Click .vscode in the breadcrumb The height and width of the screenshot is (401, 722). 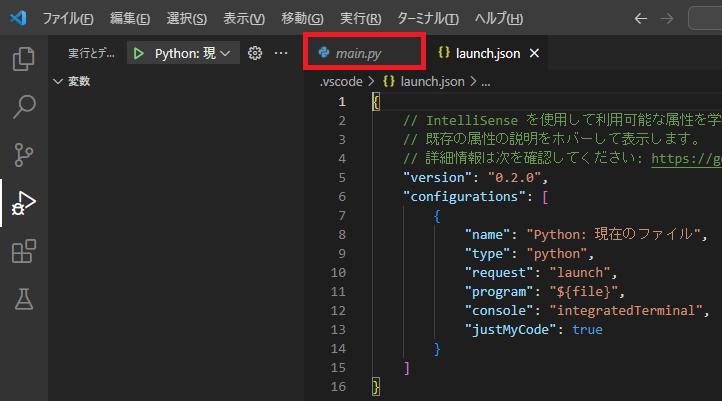tap(341, 82)
